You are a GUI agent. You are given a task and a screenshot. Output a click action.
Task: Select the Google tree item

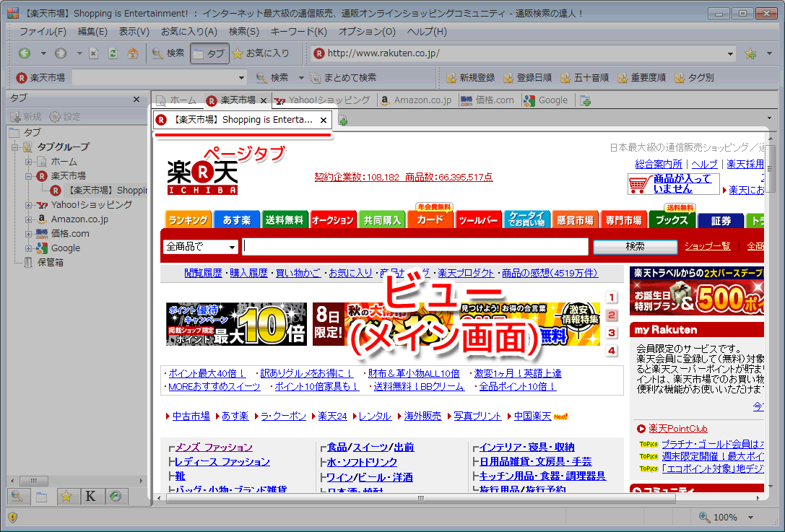point(58,248)
